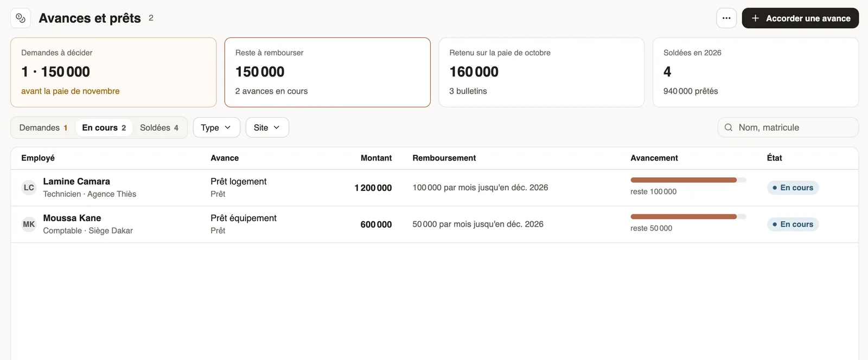
Task: Click the Nom, matricule search field
Action: click(788, 127)
